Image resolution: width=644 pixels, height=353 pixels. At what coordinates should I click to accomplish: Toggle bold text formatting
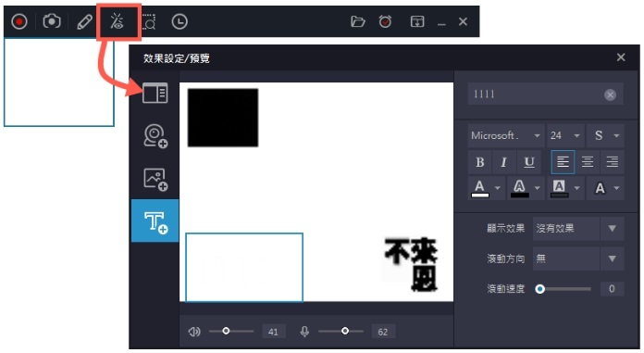tap(479, 162)
